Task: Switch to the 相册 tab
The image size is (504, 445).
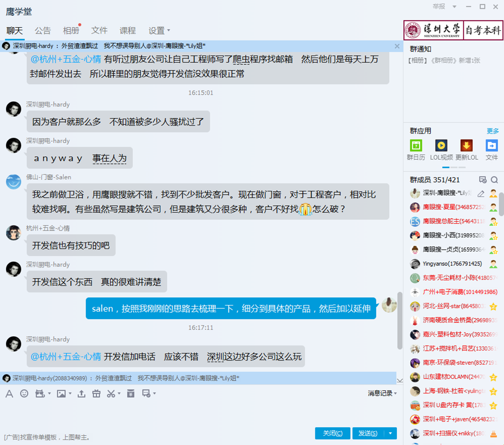Action: (x=71, y=31)
